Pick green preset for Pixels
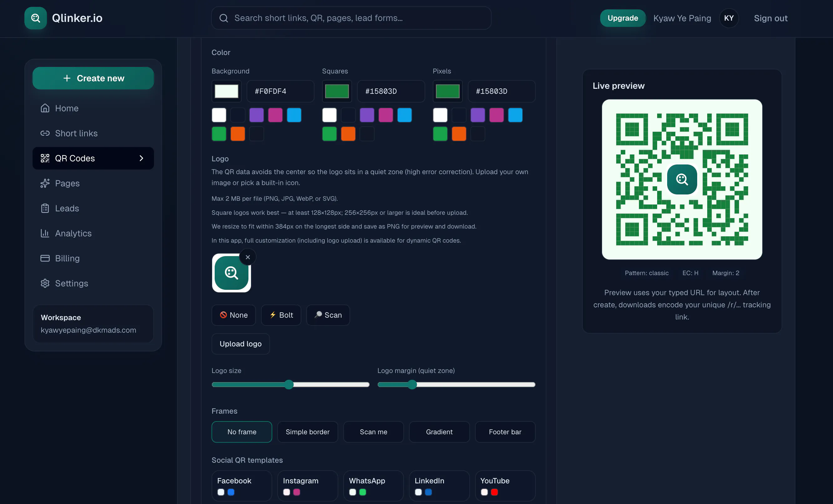This screenshot has height=504, width=833. [x=440, y=134]
